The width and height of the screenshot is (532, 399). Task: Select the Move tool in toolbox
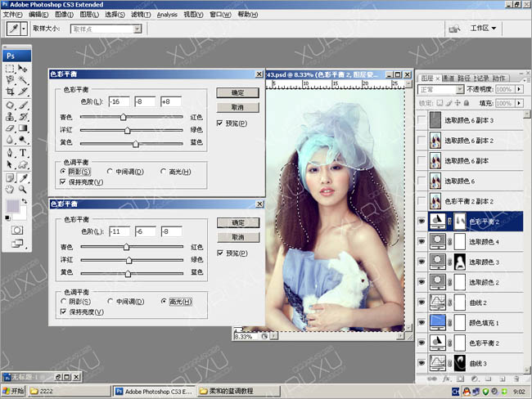[x=23, y=69]
